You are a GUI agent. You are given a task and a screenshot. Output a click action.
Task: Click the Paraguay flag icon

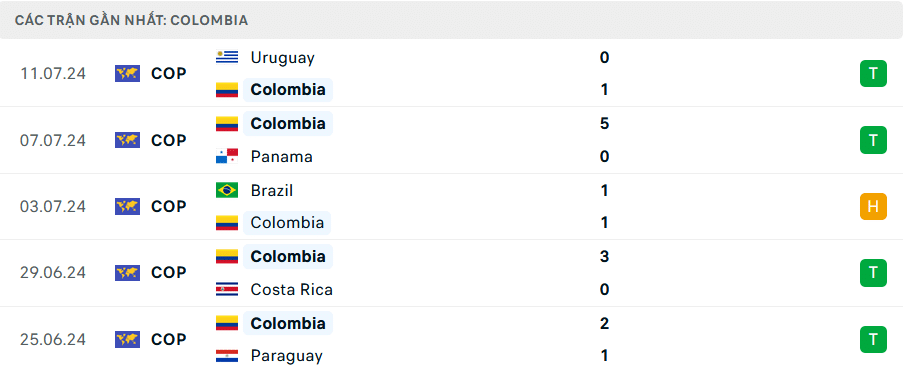(227, 356)
